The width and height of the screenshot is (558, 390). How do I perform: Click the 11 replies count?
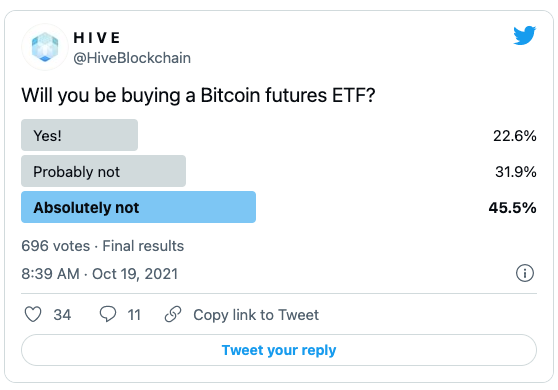coord(134,315)
